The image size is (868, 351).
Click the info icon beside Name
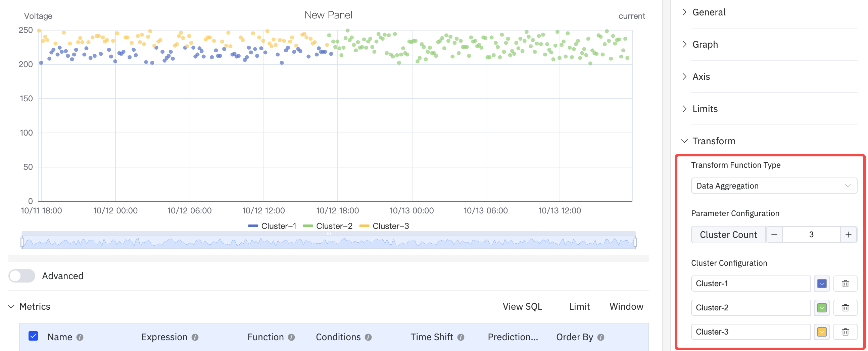(80, 337)
